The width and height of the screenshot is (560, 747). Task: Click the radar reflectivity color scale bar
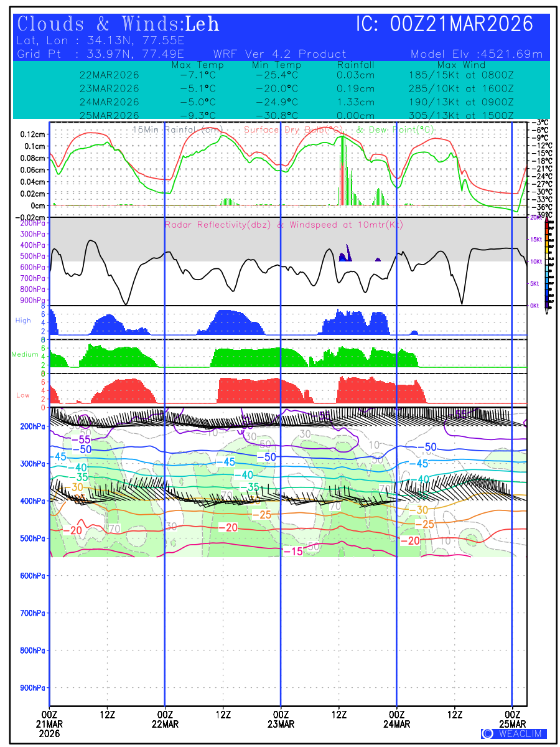coord(548,261)
